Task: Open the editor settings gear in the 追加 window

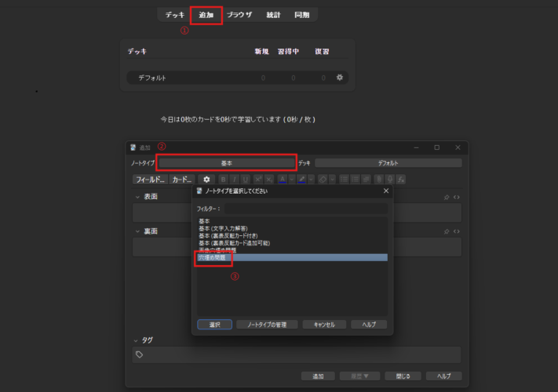Action: click(206, 180)
